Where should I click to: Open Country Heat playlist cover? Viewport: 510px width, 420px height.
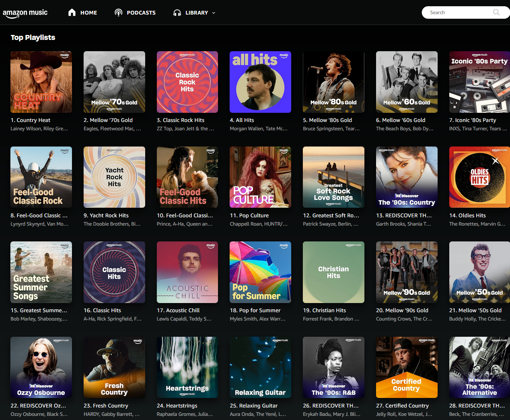(x=41, y=82)
